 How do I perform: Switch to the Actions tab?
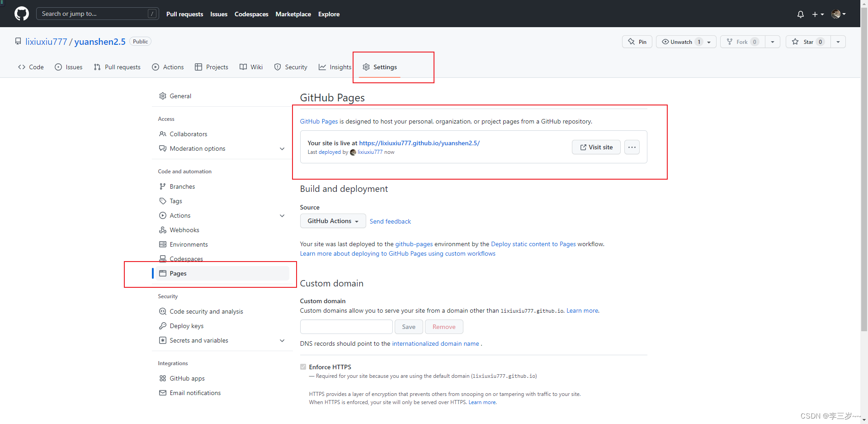point(168,67)
